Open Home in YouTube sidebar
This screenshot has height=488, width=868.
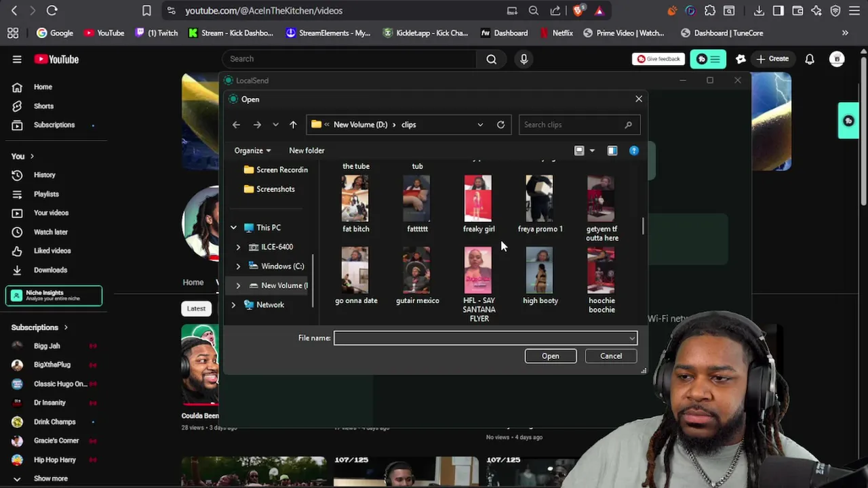[x=43, y=87]
